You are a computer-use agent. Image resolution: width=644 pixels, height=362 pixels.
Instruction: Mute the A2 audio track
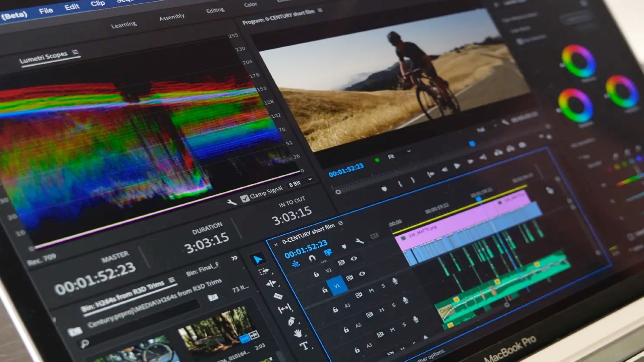coord(382,310)
